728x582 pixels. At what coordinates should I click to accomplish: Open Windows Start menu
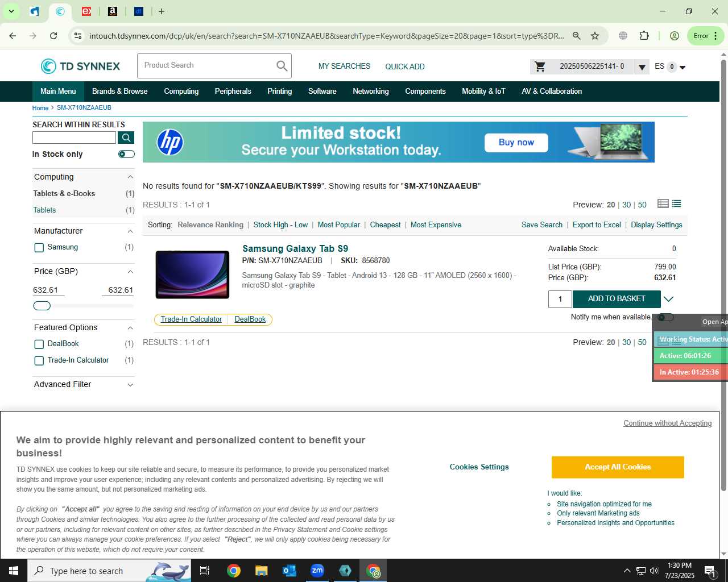(x=14, y=571)
